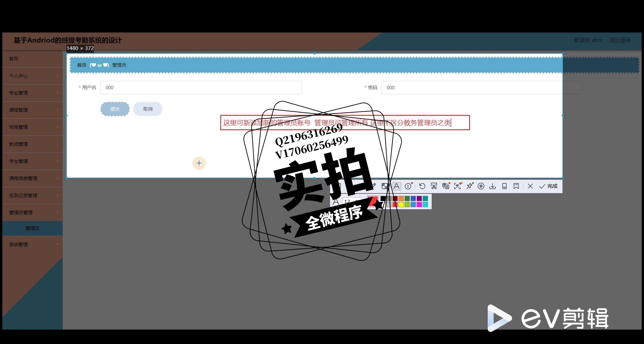
Task: Send the screenshot to phone icon
Action: [x=504, y=186]
